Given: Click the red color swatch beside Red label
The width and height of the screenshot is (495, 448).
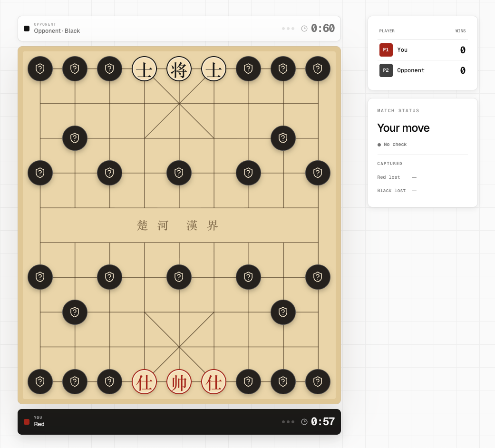Looking at the screenshot, I should [27, 422].
